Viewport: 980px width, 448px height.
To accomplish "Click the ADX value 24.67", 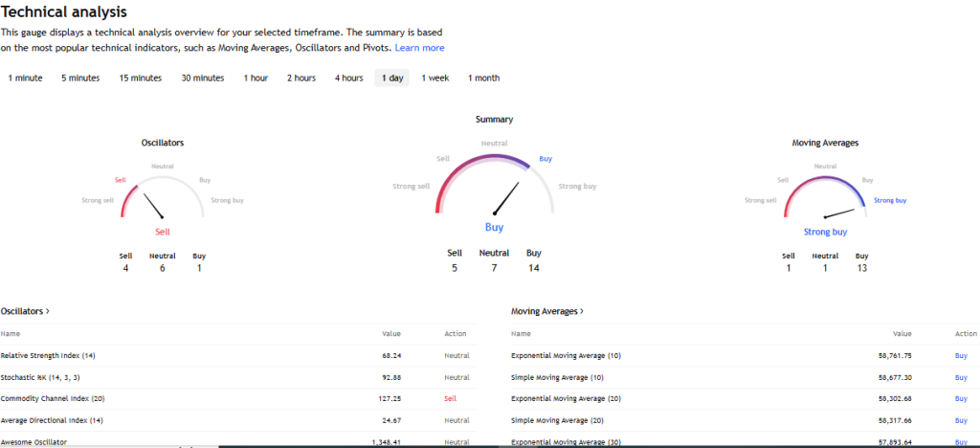I will coord(391,420).
